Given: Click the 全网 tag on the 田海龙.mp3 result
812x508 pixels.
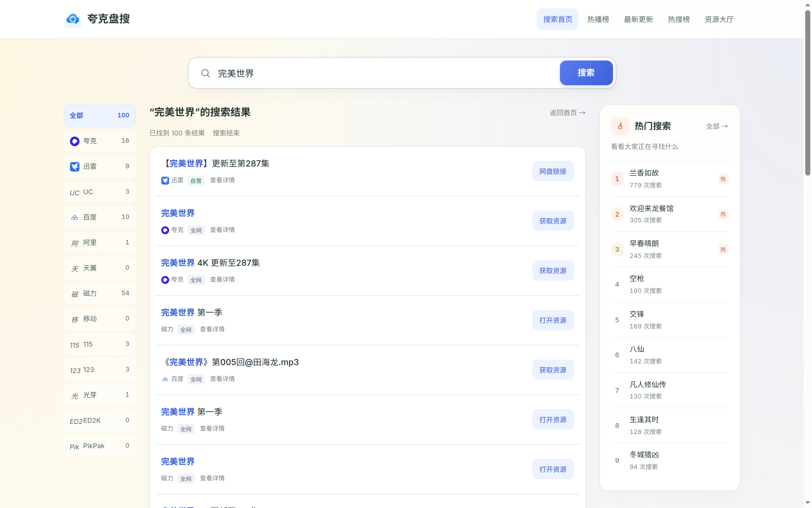Looking at the screenshot, I should point(196,379).
